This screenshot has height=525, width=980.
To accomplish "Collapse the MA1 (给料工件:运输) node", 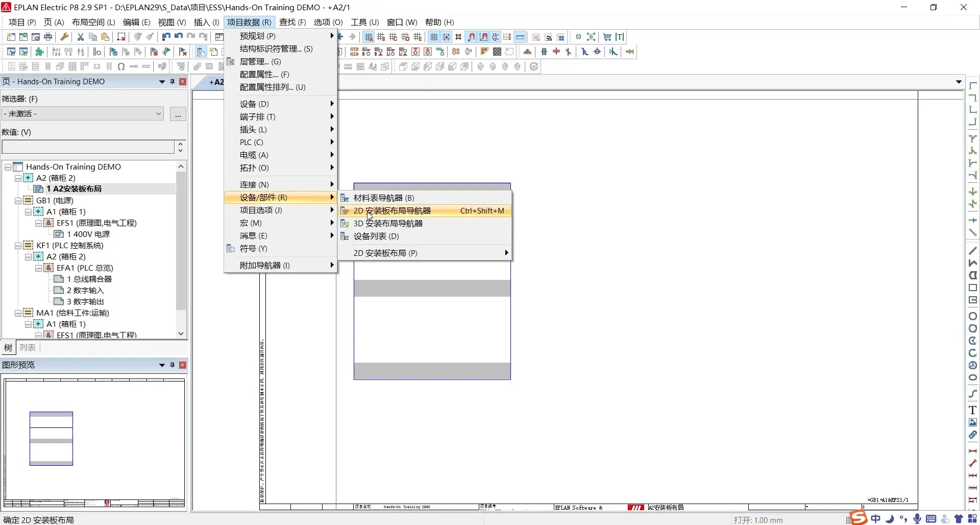I will tap(18, 313).
